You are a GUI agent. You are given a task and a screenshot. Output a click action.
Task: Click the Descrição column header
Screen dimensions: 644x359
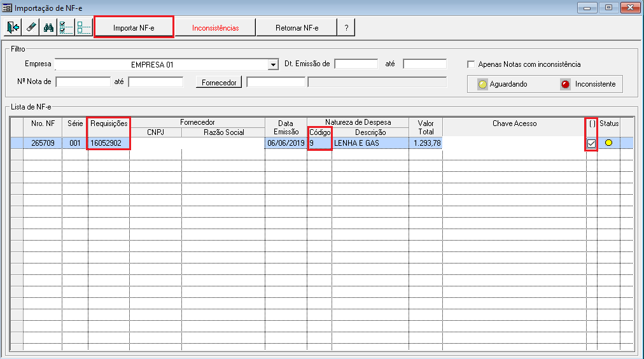coord(370,132)
